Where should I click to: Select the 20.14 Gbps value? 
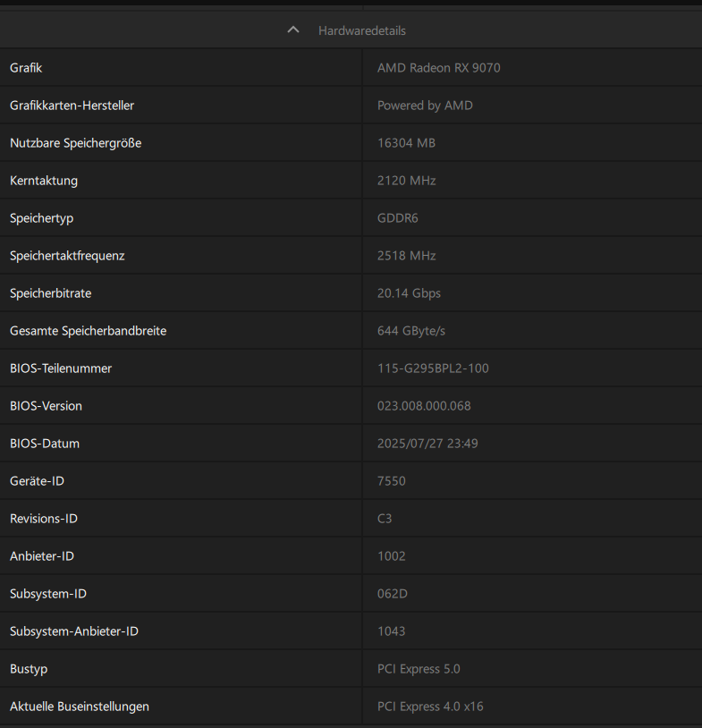pyautogui.click(x=409, y=293)
